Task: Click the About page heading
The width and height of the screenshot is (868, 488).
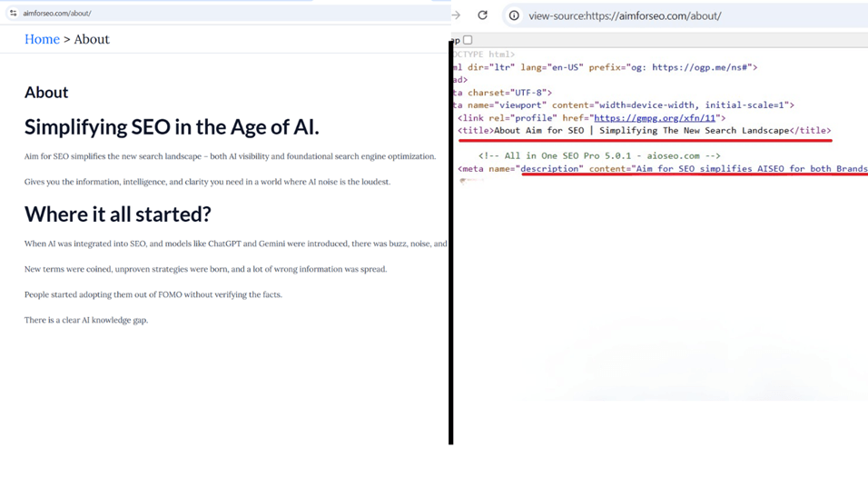Action: click(x=46, y=92)
